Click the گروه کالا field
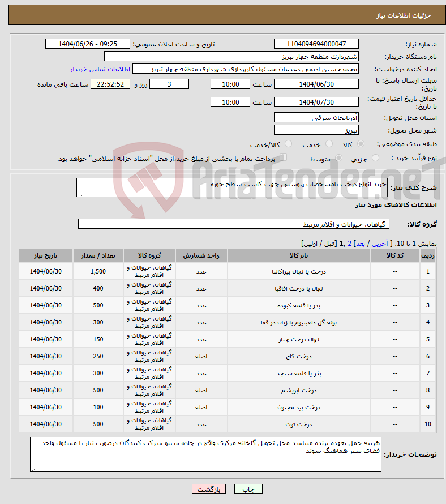This screenshot has width=446, height=504. click(x=234, y=224)
